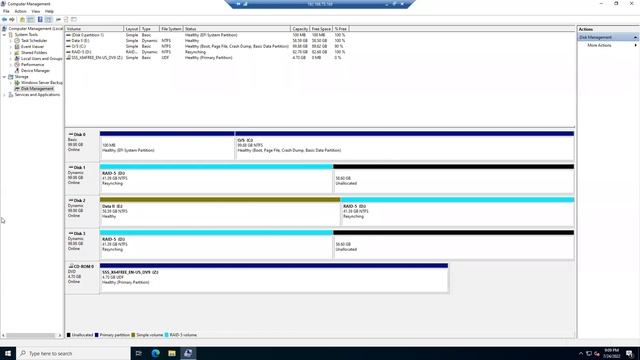Show hidden tray icons chevron
640x360 pixels.
581,353
